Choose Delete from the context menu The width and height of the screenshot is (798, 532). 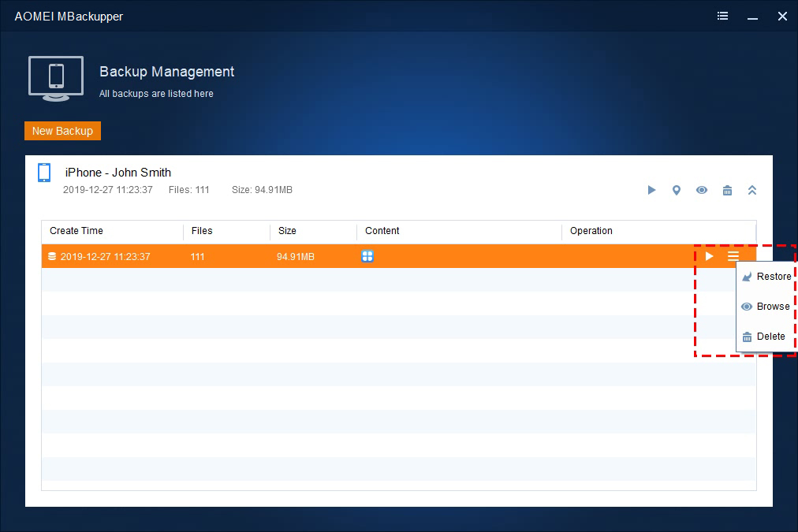click(766, 337)
